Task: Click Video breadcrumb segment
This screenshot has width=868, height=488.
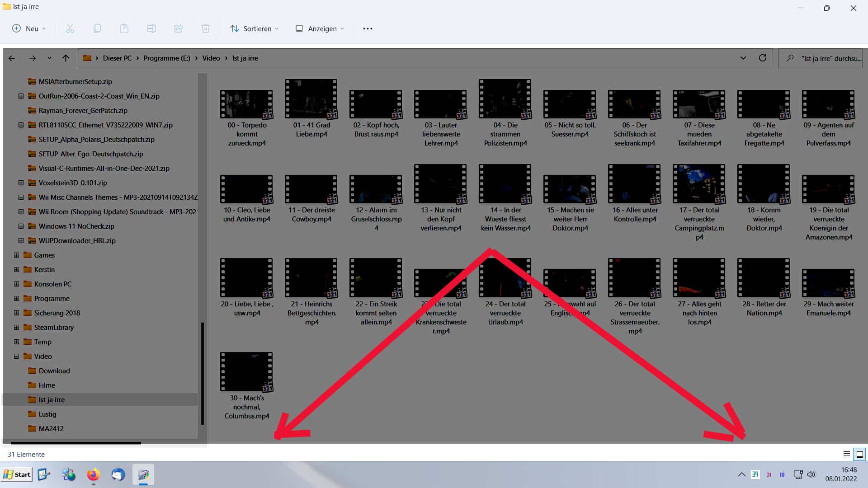Action: tap(211, 58)
